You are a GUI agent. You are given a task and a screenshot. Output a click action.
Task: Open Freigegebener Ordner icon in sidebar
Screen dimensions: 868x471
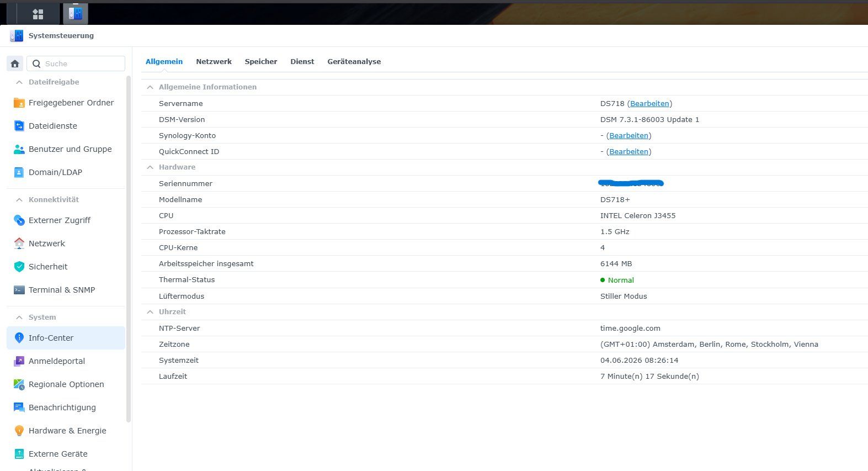coord(19,103)
